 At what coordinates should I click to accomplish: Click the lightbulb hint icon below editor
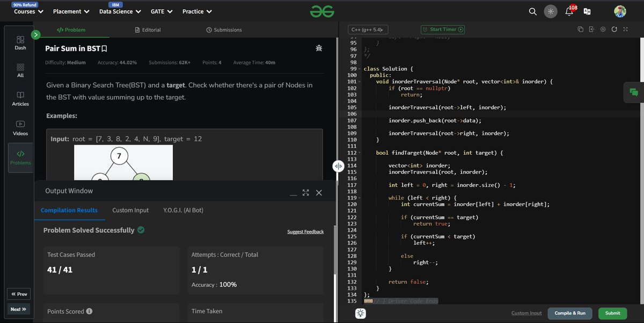(360, 314)
